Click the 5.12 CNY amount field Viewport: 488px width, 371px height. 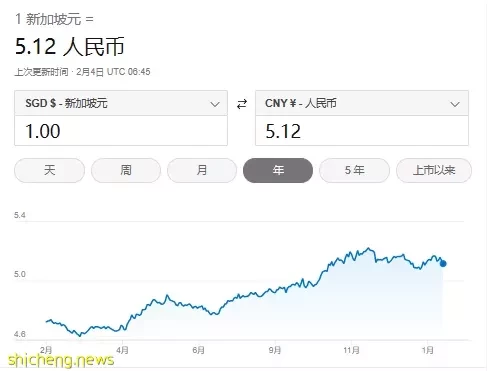(362, 131)
